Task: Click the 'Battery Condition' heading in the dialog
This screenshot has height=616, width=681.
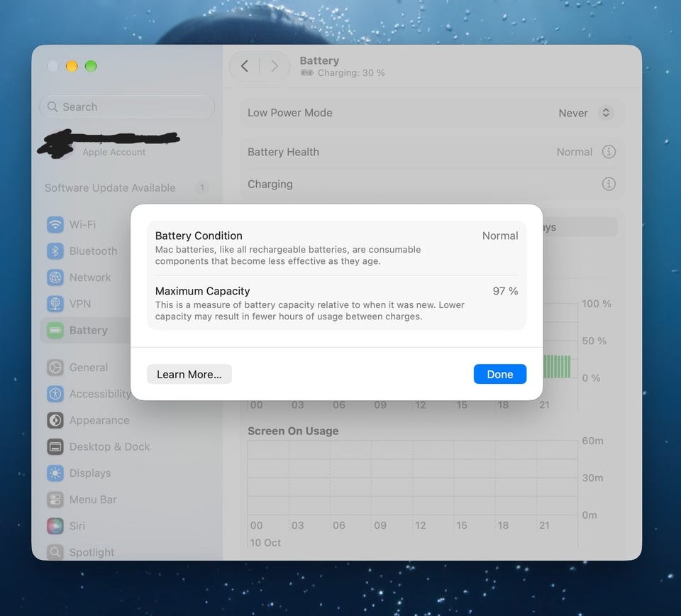Action: coord(199,236)
